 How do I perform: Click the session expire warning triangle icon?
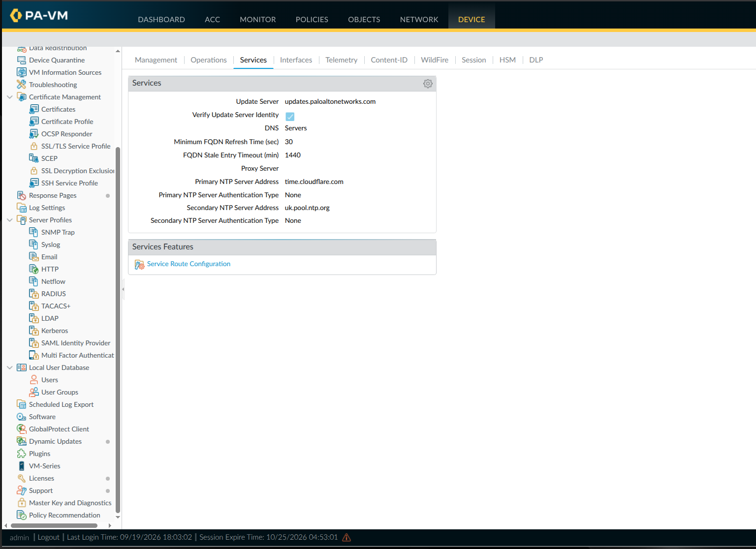(x=346, y=537)
